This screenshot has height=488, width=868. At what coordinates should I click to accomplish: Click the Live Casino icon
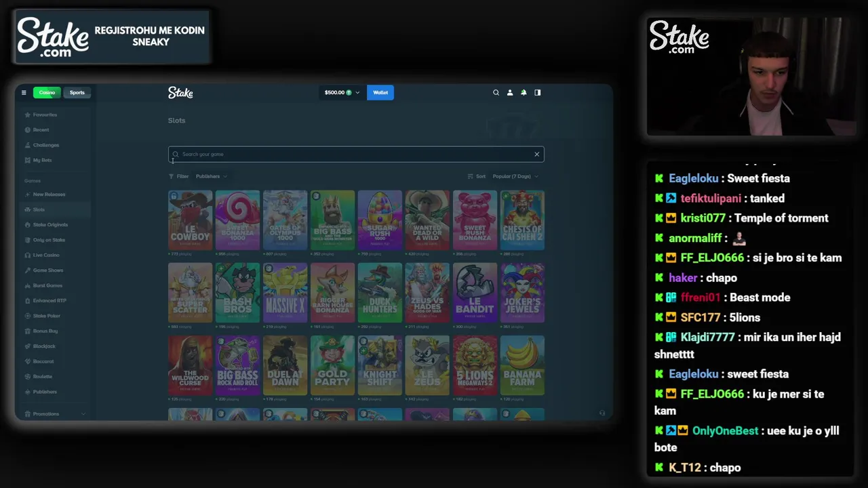(28, 255)
